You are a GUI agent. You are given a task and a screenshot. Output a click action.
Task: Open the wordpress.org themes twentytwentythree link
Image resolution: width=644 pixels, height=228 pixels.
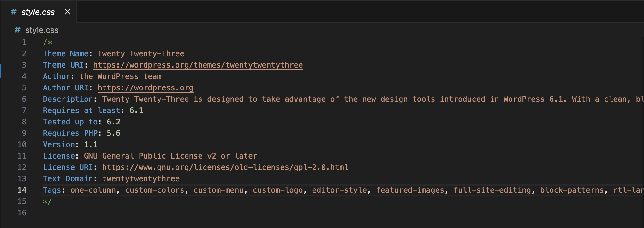point(198,65)
